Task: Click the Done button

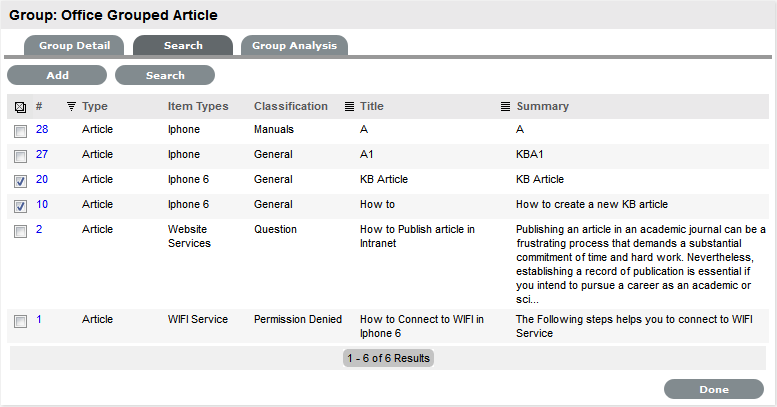Action: [x=714, y=389]
